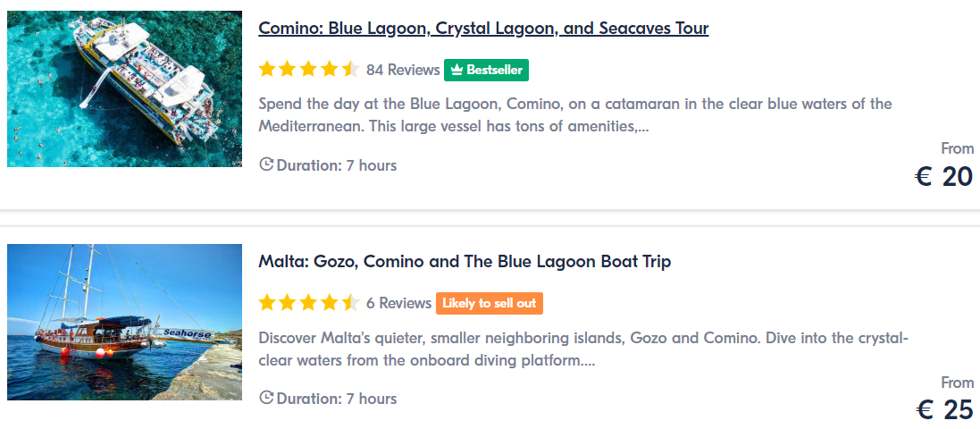Click the crown icon in Bestseller badge
Screen dimensions: 980x429
click(456, 70)
